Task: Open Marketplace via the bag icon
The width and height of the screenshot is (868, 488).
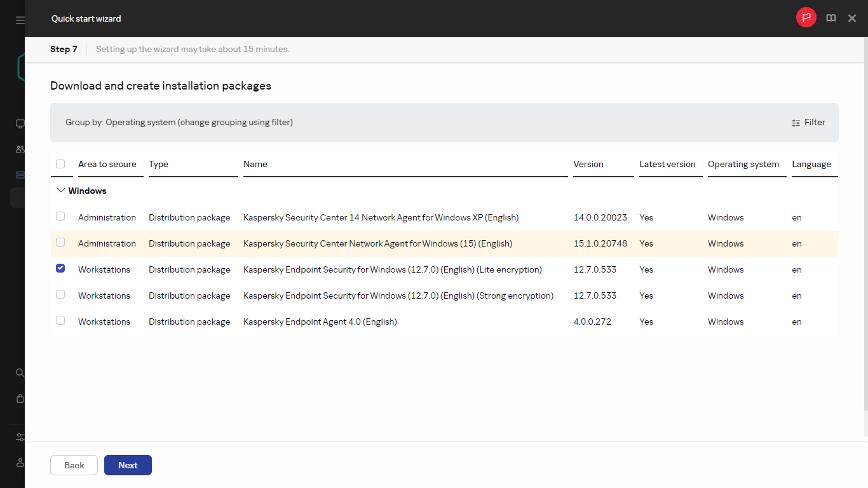Action: tap(20, 398)
